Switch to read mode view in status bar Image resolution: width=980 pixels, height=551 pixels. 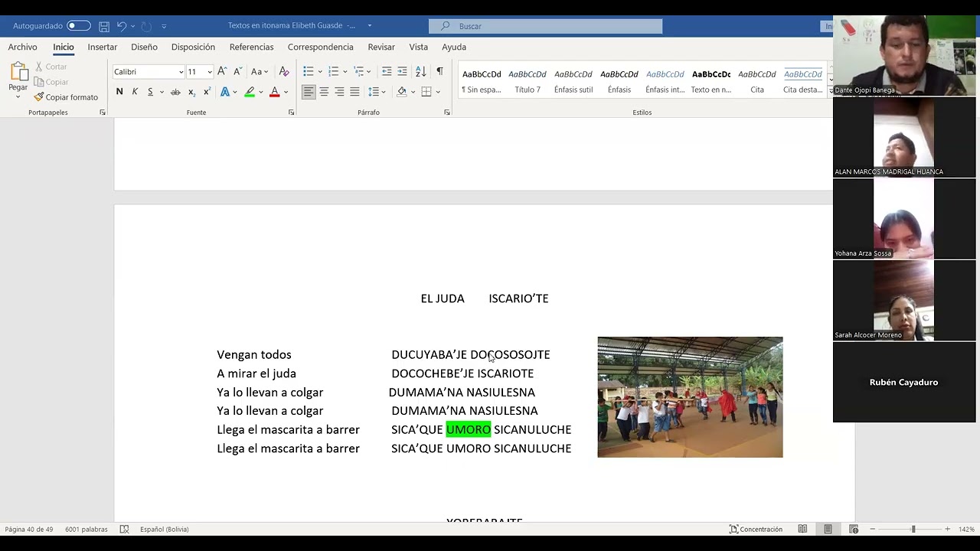pos(802,529)
